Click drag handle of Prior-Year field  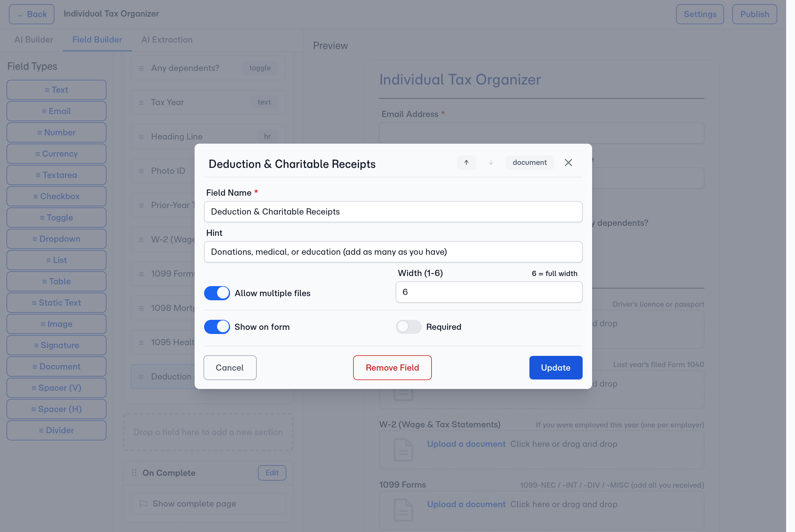[141, 205]
